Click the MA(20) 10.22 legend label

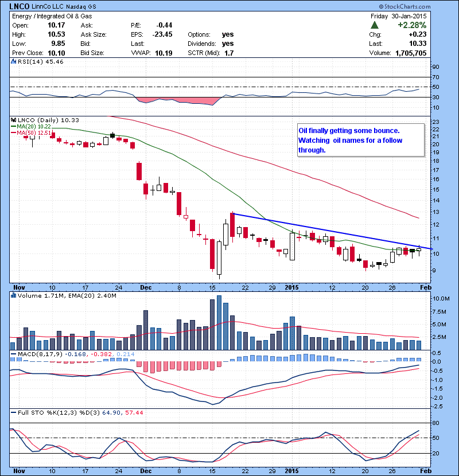pyautogui.click(x=34, y=127)
